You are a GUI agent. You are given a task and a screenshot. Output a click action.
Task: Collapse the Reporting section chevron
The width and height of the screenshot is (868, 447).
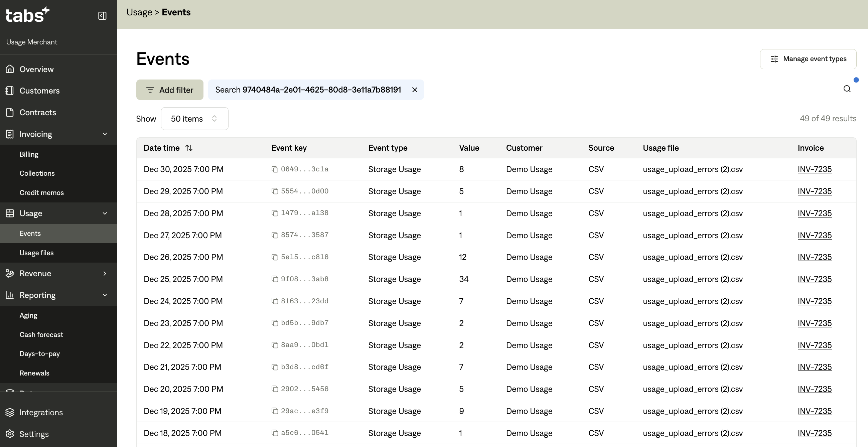(105, 295)
